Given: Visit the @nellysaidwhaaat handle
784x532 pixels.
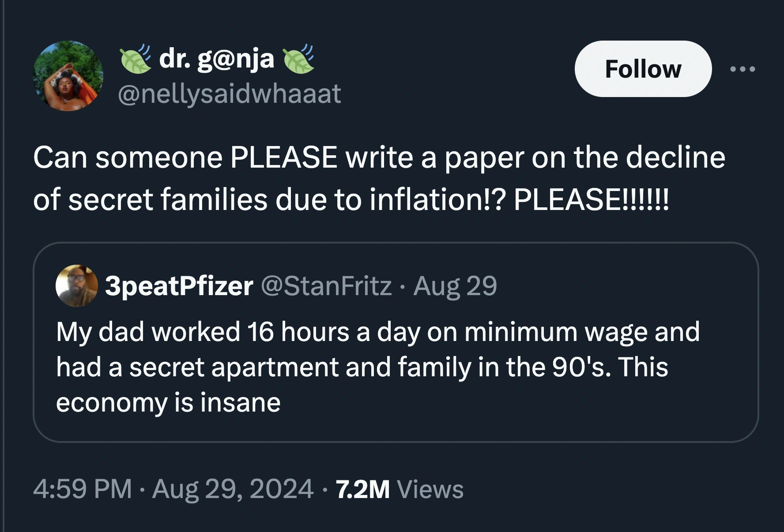Looking at the screenshot, I should [229, 94].
